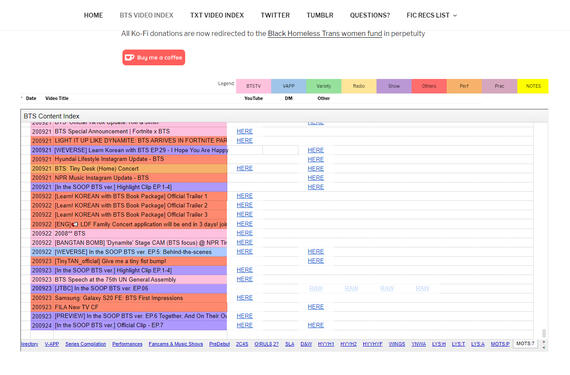Expand the FIC RECS LIST dropdown chevron
570x375 pixels.
[455, 16]
